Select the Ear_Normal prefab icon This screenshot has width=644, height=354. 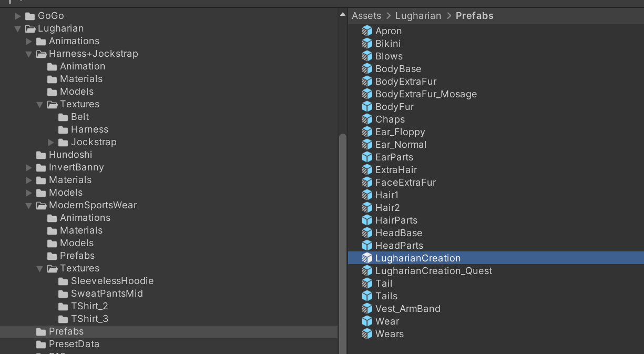click(367, 145)
